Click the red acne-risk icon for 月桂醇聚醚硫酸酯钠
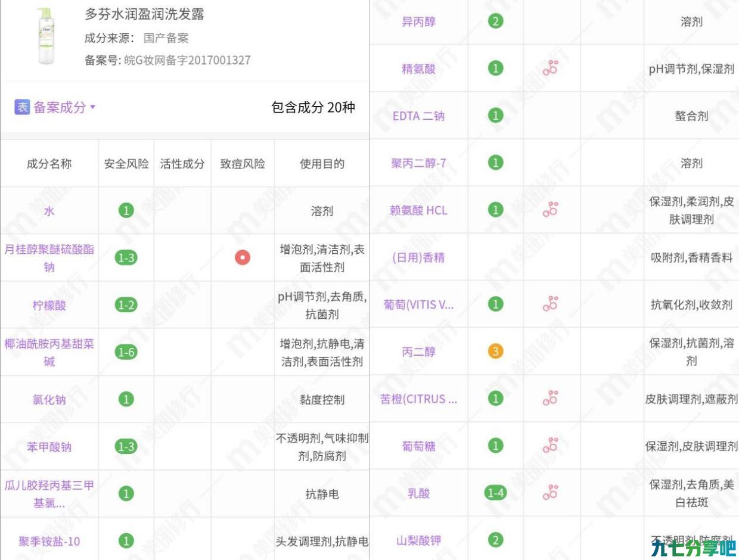Viewport: 739px width, 560px height. 242,257
